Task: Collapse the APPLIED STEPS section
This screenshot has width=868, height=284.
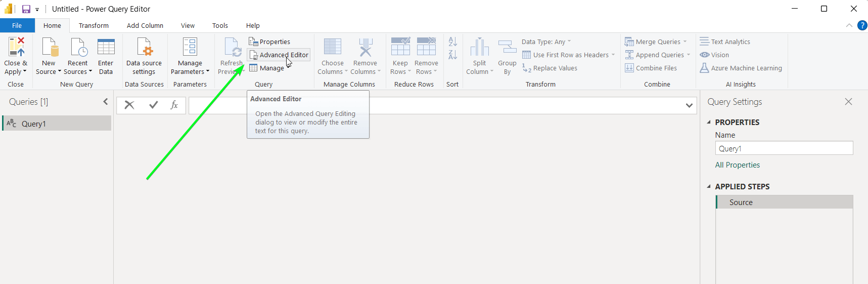Action: 709,186
